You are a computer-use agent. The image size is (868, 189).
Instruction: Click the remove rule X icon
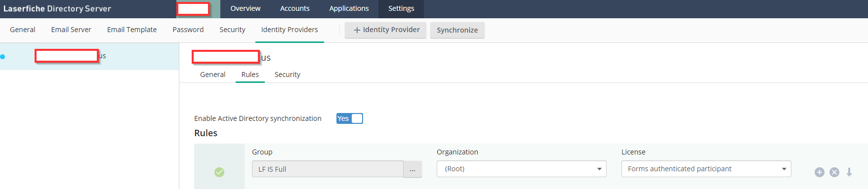point(834,172)
